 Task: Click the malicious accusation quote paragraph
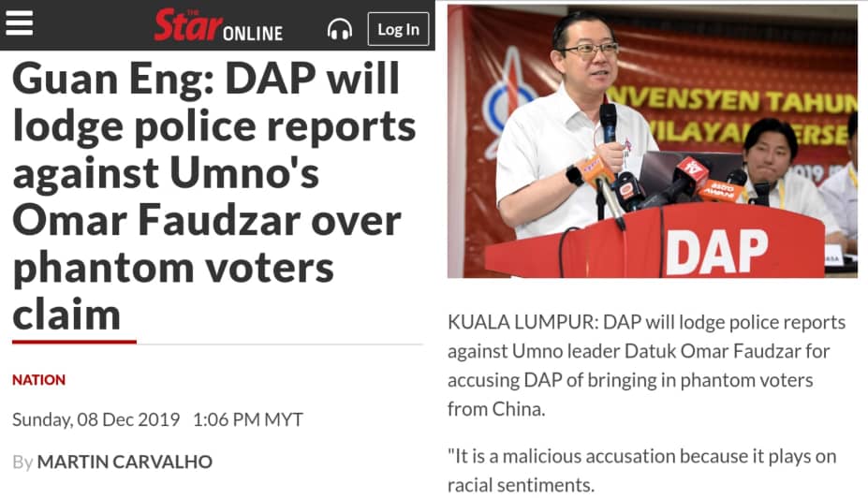pos(641,471)
